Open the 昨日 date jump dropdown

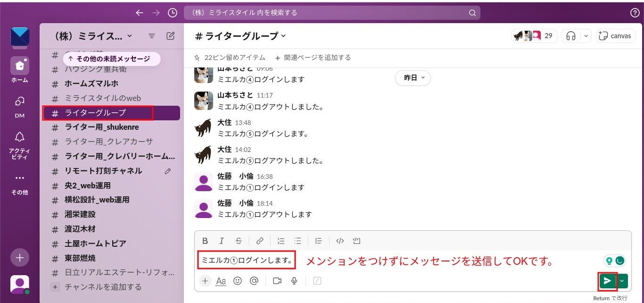[413, 78]
